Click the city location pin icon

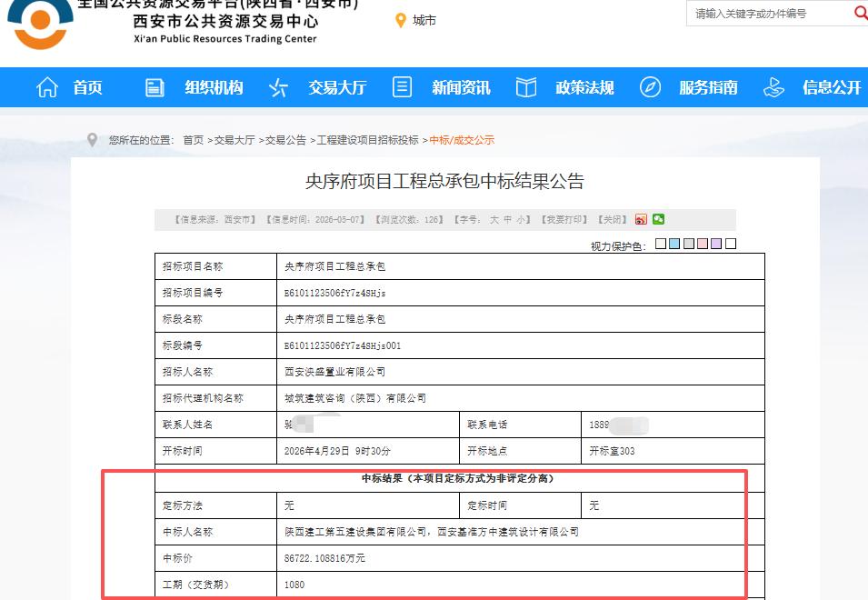click(401, 21)
